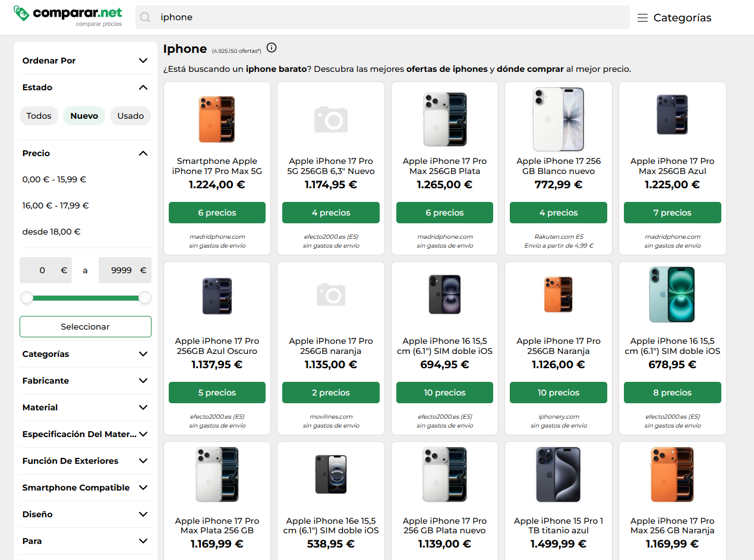Select the Usado condition filter

point(131,116)
